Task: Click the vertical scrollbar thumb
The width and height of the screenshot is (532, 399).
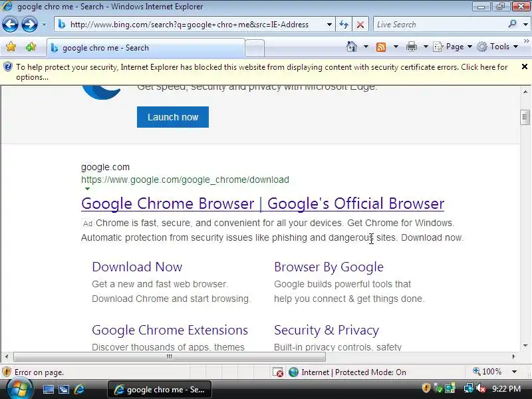Action: (x=525, y=118)
